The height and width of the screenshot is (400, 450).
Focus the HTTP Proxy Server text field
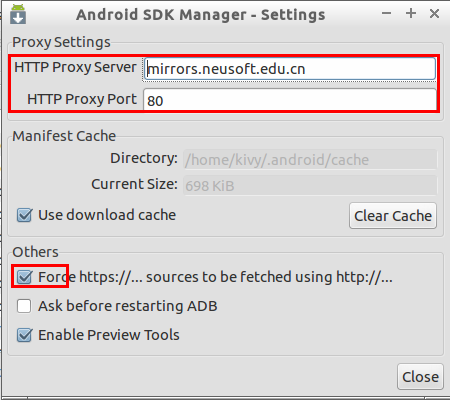tap(290, 69)
